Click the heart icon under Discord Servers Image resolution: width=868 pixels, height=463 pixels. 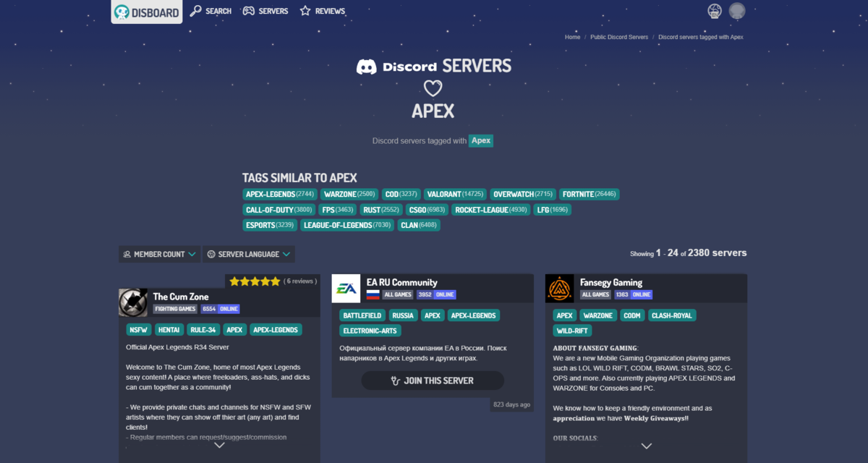[433, 88]
